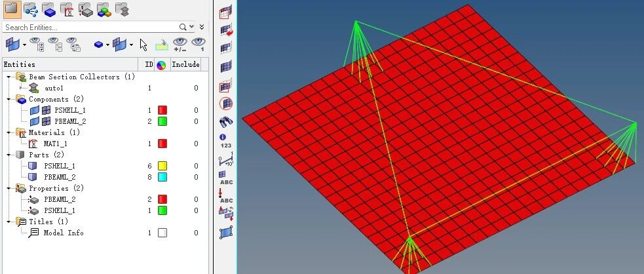The height and width of the screenshot is (274, 644).
Task: Click the binoculars find icon
Action: (x=226, y=121)
